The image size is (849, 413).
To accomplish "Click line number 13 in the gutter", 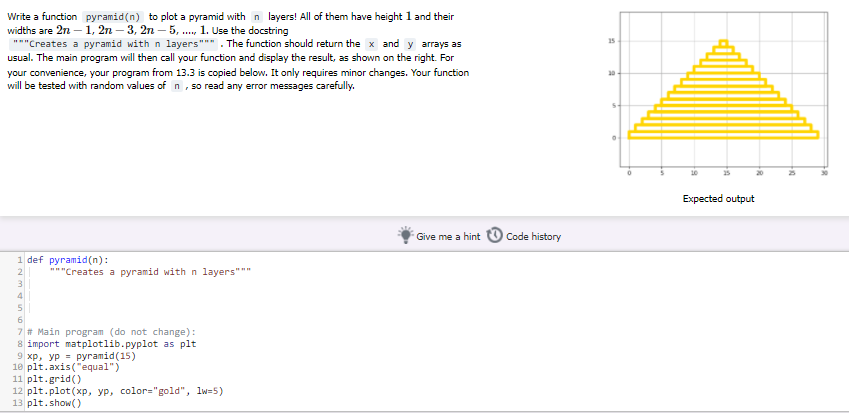I will click(x=17, y=403).
